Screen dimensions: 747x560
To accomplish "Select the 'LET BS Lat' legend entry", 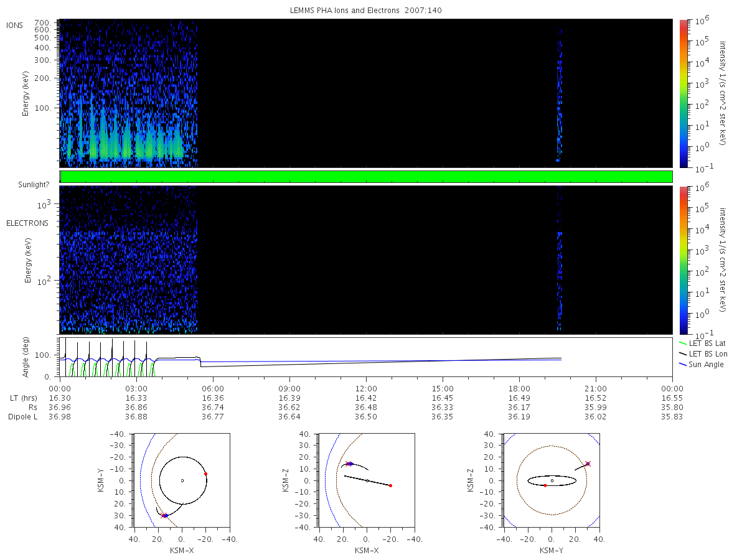I will [702, 343].
